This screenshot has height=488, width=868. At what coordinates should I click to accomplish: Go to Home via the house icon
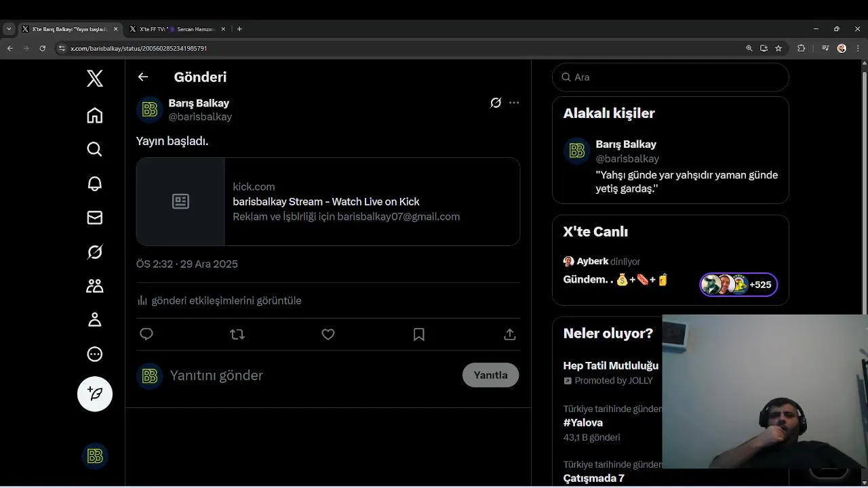[95, 115]
